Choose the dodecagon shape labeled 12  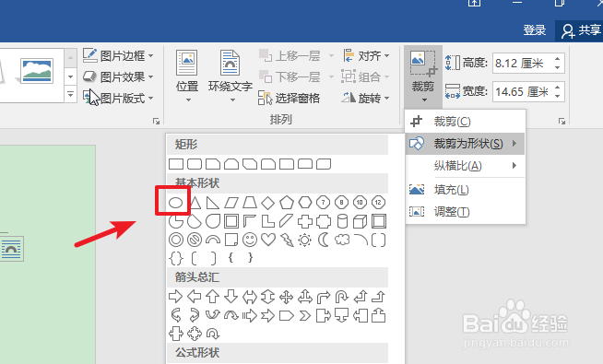point(378,202)
